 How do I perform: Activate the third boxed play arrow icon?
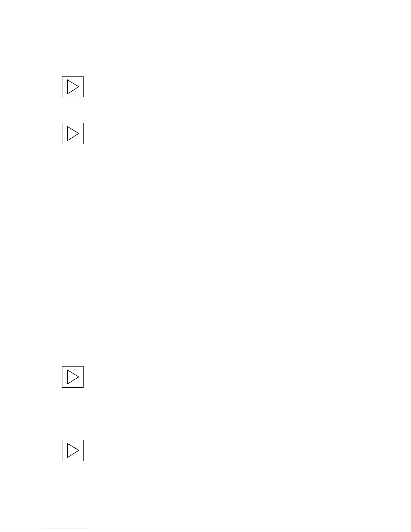73,377
